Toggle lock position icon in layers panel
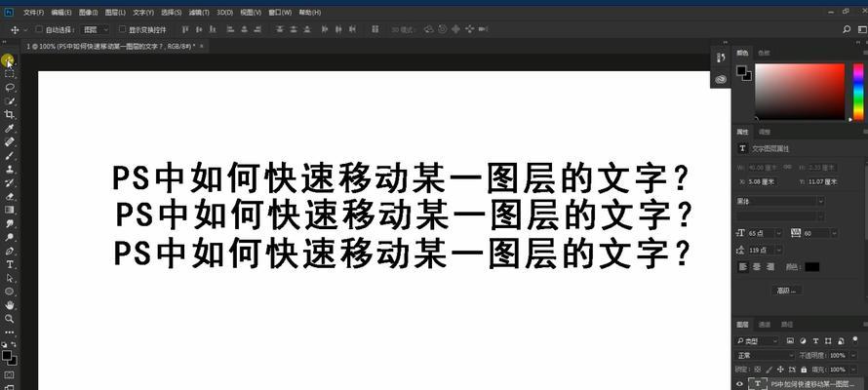This screenshot has height=390, width=868. (x=780, y=369)
